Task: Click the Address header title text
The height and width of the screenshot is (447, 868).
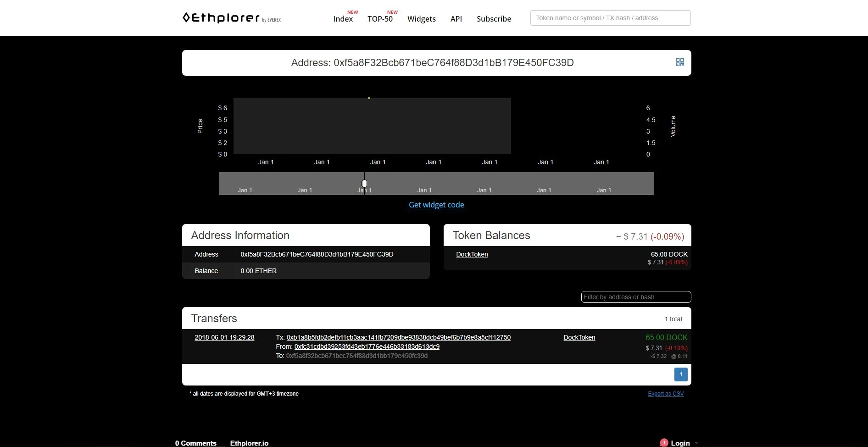Action: pos(432,62)
